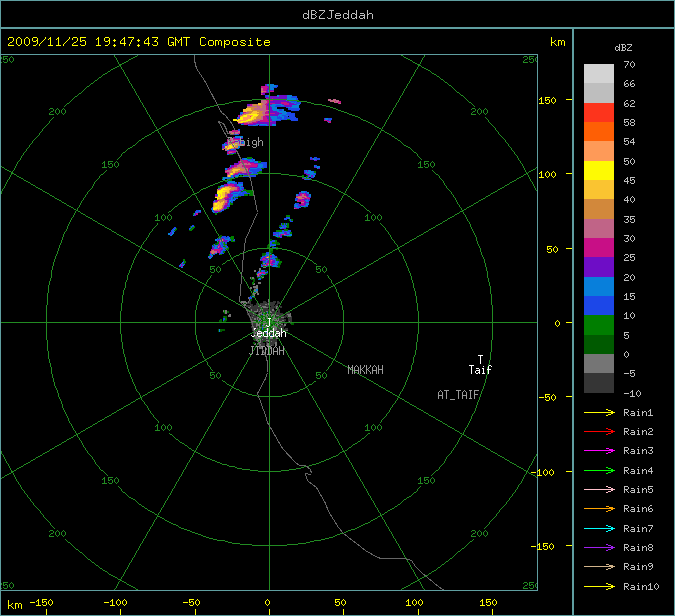Click the purple 20-25 dBZ color swatch
The height and width of the screenshot is (616, 675).
pos(599,267)
